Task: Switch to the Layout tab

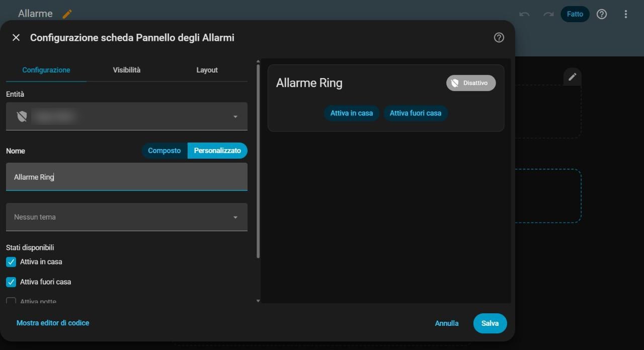Action: click(x=207, y=70)
